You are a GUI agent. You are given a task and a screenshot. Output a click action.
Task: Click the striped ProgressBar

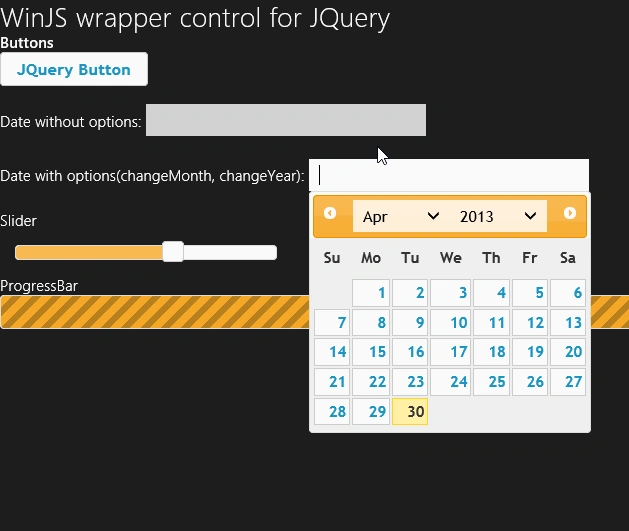(x=155, y=312)
